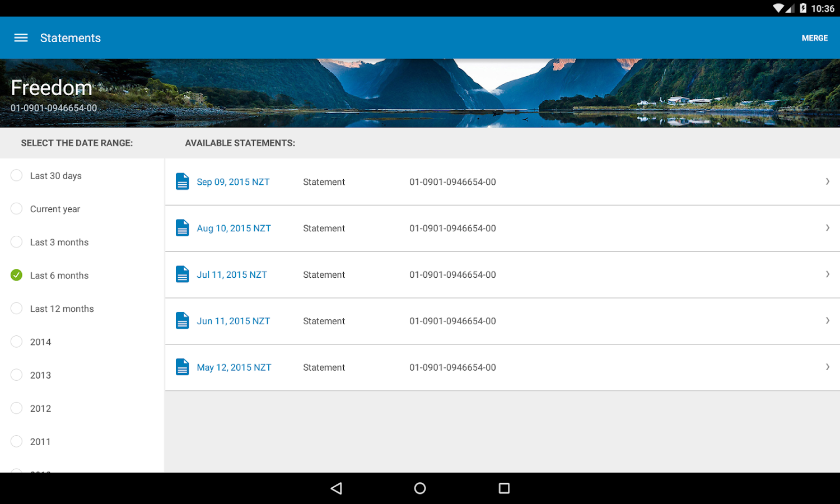Screen dimensions: 840x504
Task: Tap the 2013 year label
Action: [x=40, y=375]
